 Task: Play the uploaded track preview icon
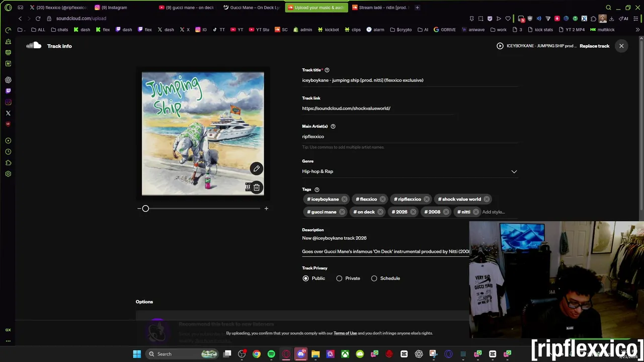pyautogui.click(x=500, y=46)
